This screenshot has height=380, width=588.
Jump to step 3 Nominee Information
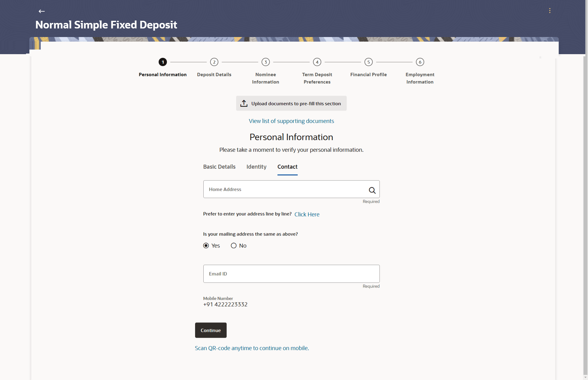coord(266,62)
